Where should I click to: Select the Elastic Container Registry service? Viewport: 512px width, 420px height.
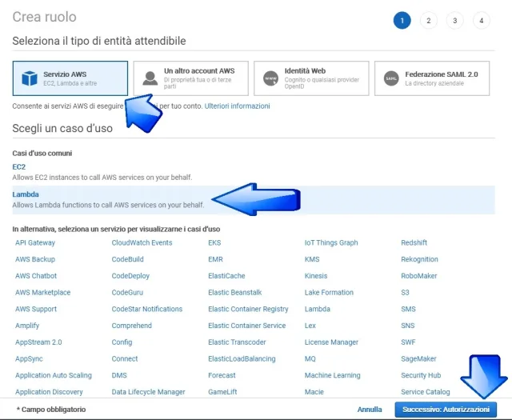point(248,309)
